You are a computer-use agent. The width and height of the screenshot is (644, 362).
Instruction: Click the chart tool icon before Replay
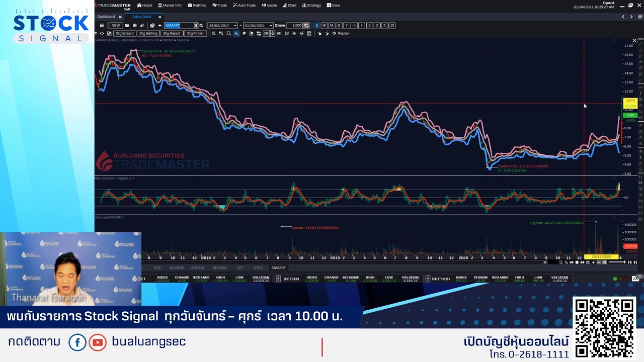[327, 33]
